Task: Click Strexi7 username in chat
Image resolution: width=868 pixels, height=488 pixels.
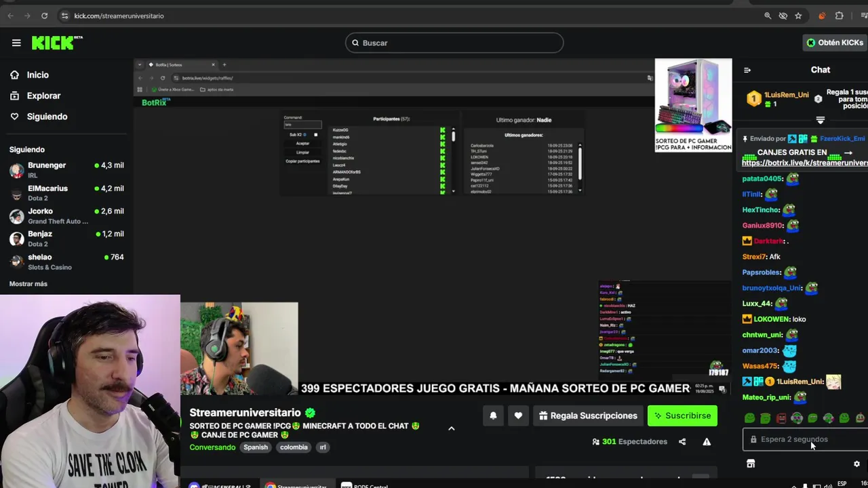Action: click(754, 257)
